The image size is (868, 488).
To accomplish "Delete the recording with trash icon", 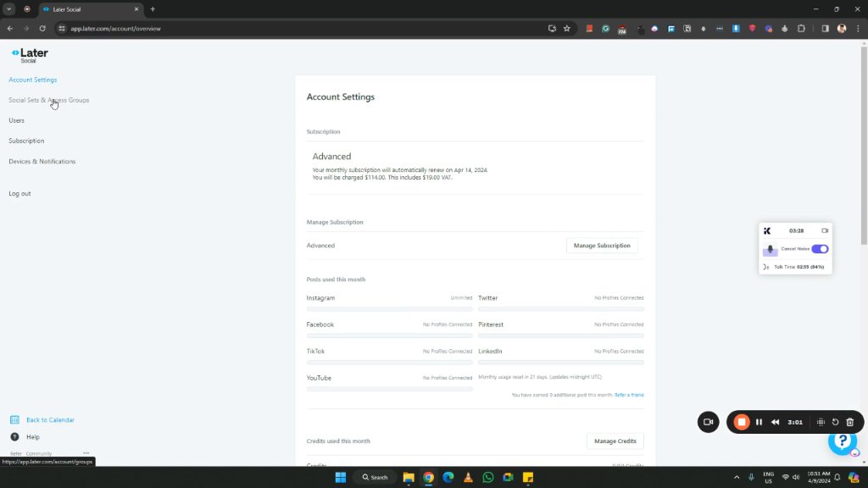I will pos(850,422).
